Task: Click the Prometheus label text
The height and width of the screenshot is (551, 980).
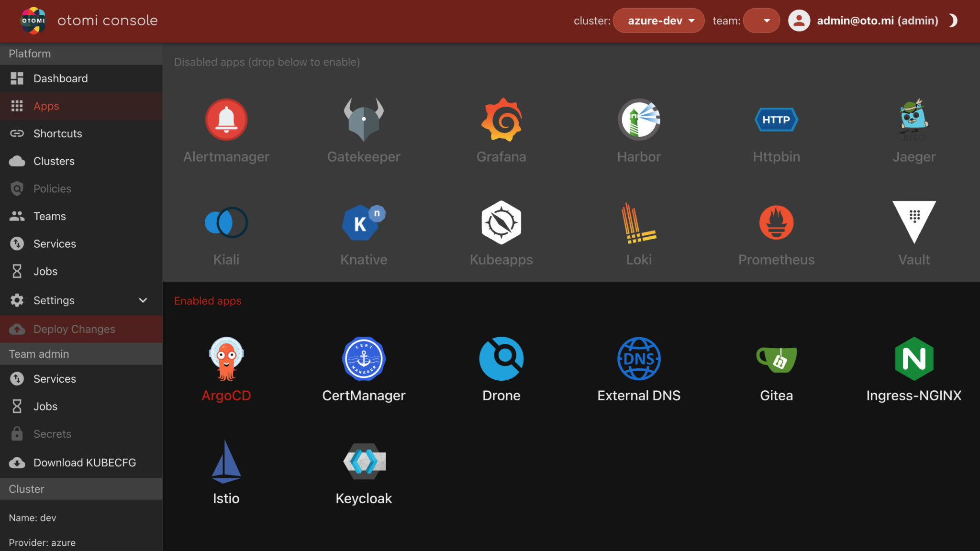Action: 776,260
